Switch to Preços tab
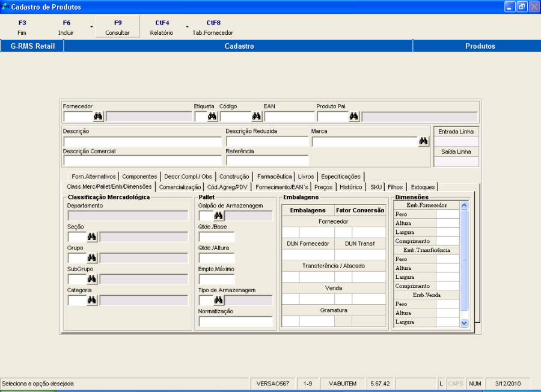Screen dimensions: 541x392 pyautogui.click(x=323, y=187)
